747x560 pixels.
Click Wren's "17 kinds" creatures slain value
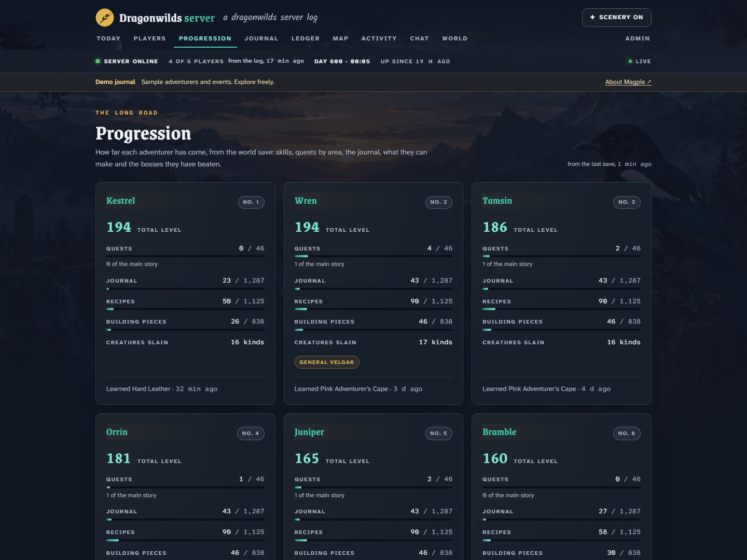(436, 342)
